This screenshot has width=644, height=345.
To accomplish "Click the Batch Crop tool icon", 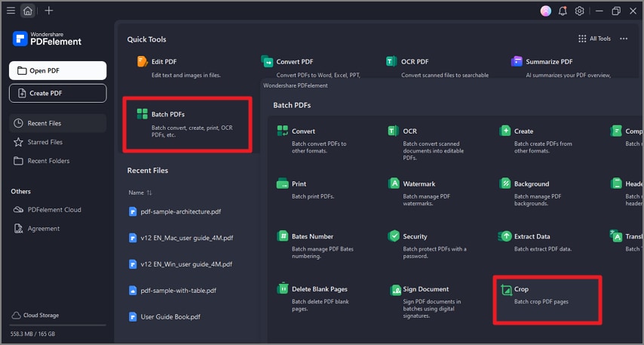I will pyautogui.click(x=504, y=289).
